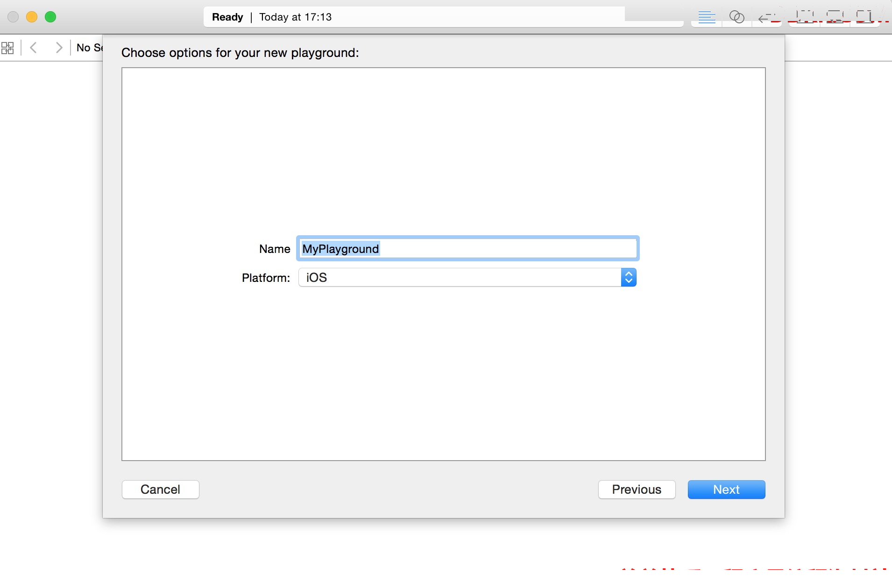Toggle the Utilities panel icon

(864, 17)
